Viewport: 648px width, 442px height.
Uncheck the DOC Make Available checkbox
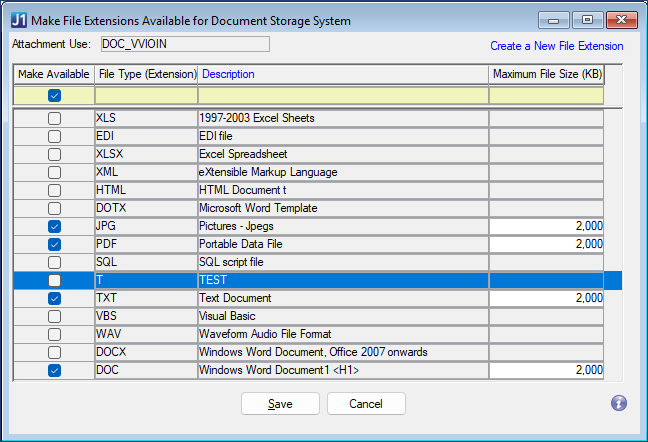54,370
